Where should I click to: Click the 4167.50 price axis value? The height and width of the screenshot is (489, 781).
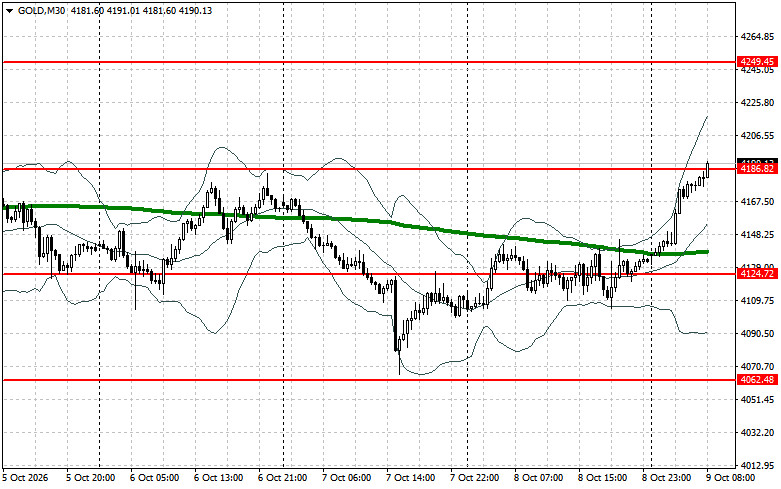758,201
